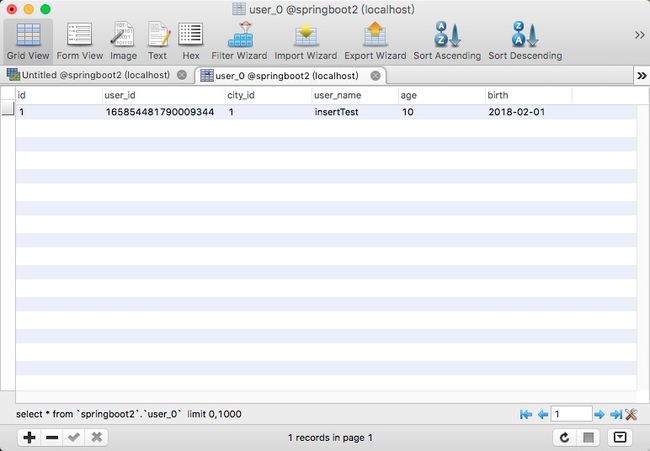Click the page number input field

tap(571, 414)
